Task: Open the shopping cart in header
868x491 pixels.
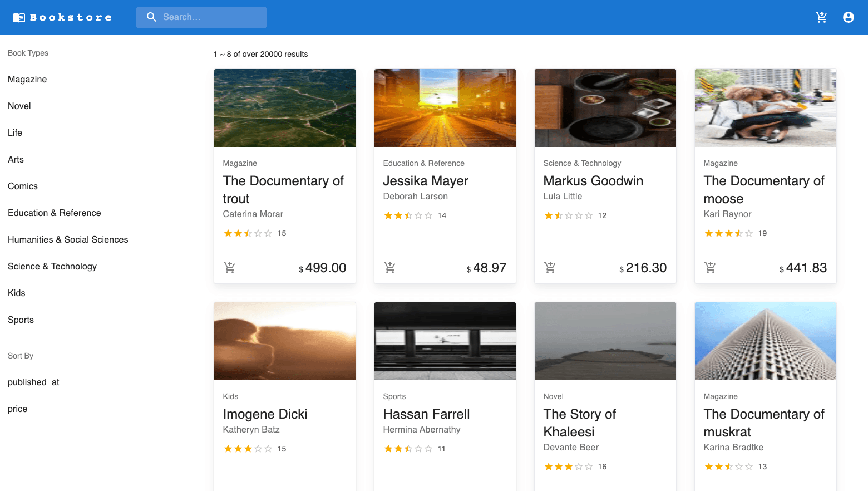Action: point(821,17)
